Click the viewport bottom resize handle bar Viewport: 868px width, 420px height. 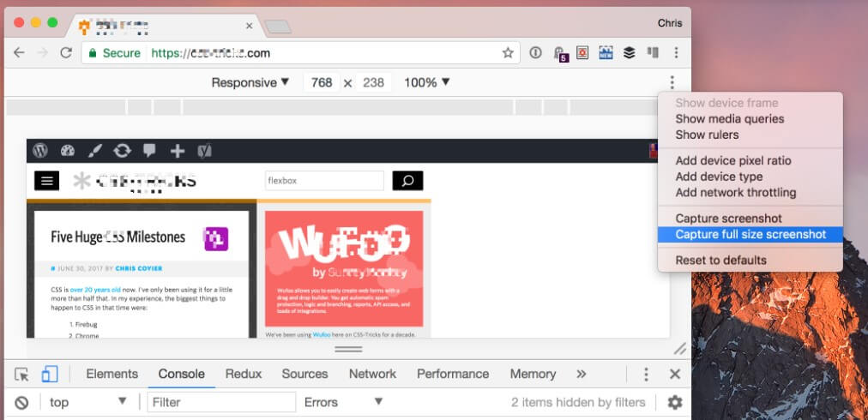click(x=349, y=349)
